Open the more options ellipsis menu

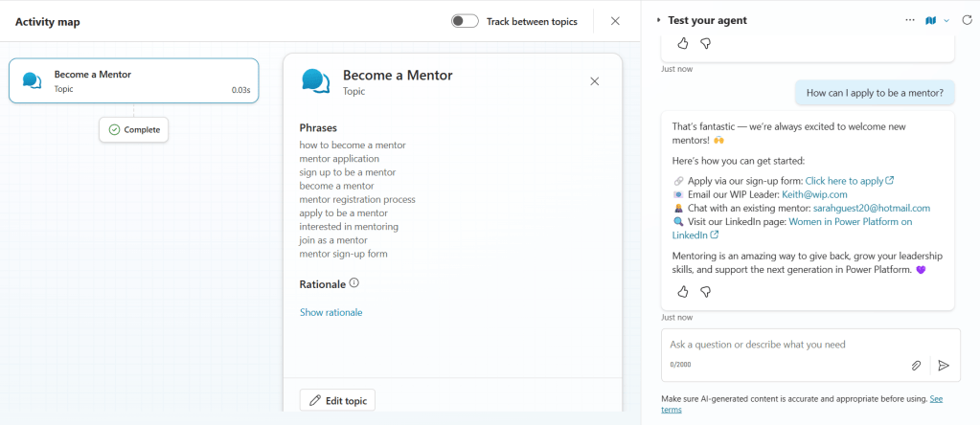point(910,20)
